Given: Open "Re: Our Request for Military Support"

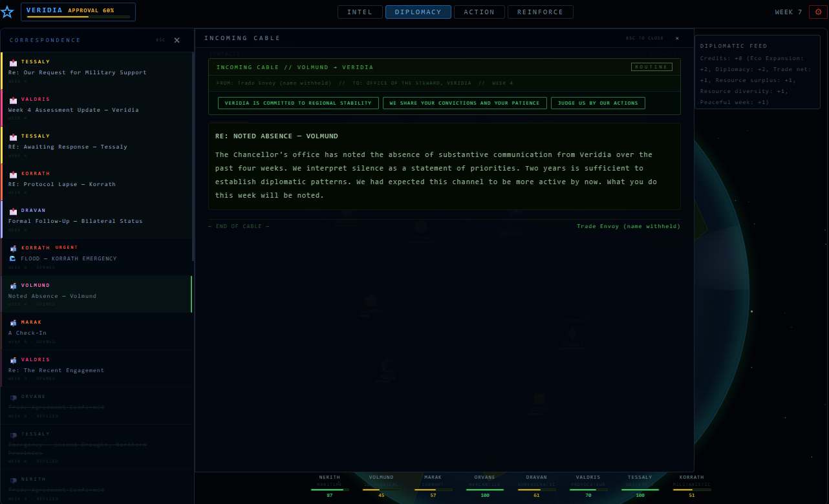Looking at the screenshot, I should 97,70.
